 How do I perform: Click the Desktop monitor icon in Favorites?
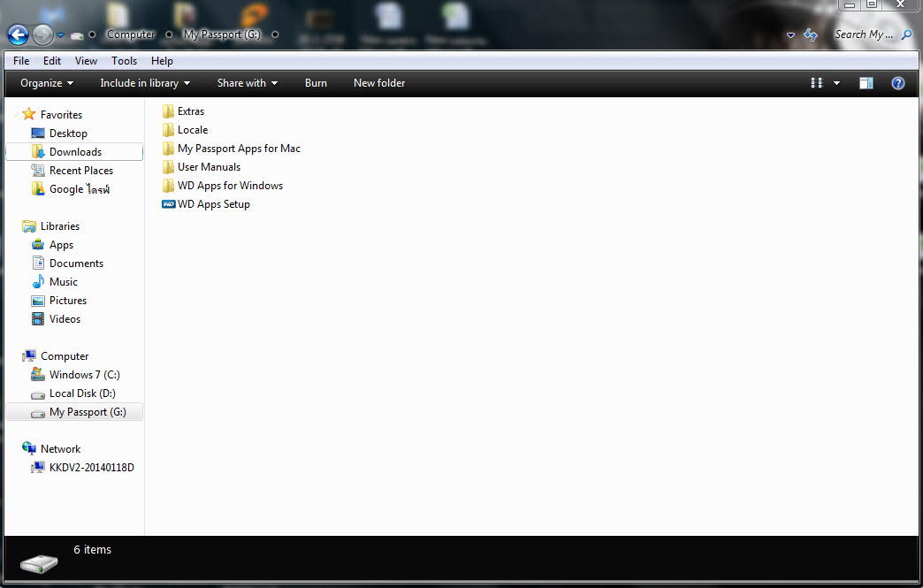(38, 133)
